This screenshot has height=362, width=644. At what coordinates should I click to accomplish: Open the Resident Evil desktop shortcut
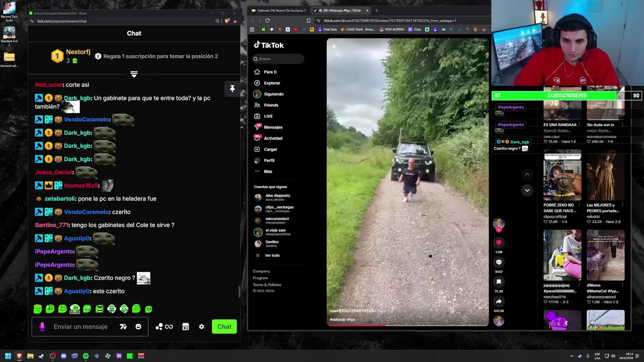[9, 37]
